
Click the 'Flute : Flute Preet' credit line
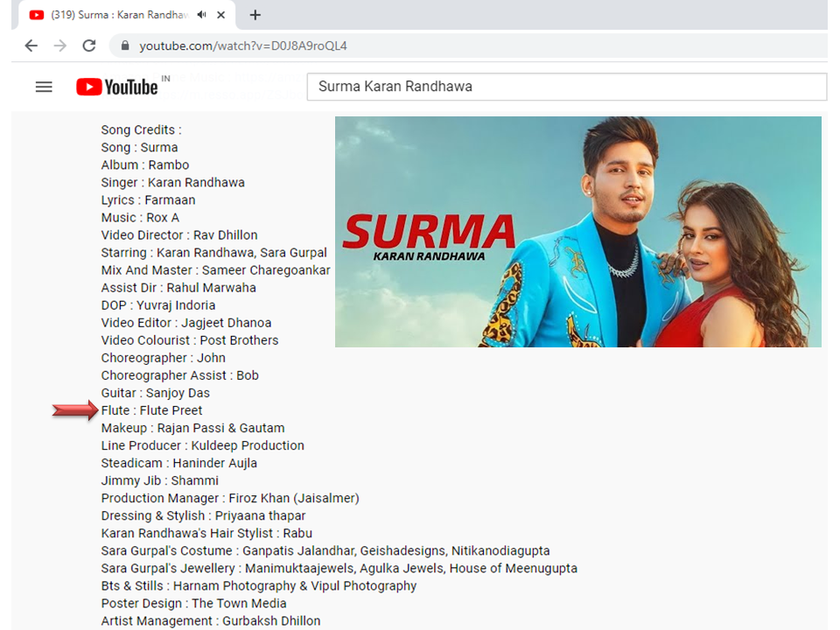[x=151, y=410]
